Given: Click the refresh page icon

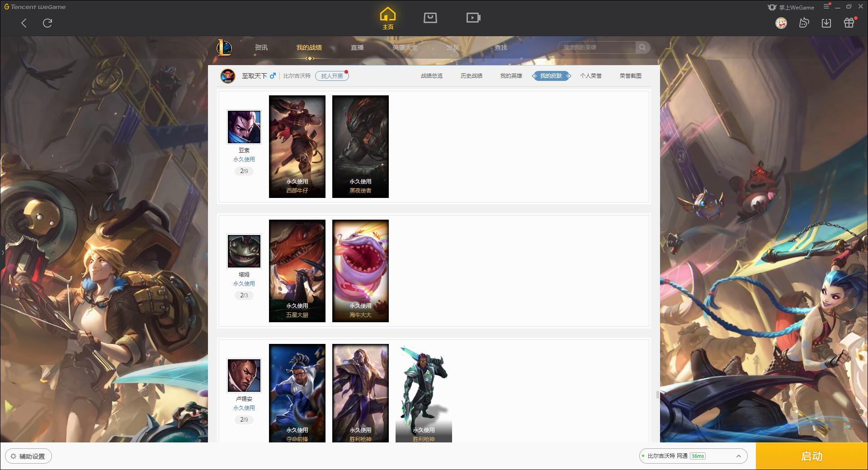Looking at the screenshot, I should (47, 23).
